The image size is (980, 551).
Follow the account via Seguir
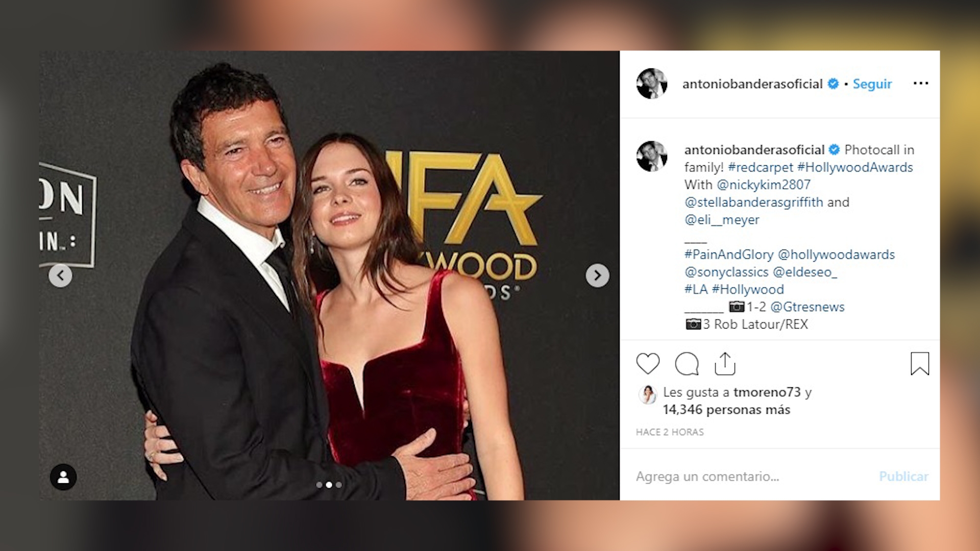872,84
